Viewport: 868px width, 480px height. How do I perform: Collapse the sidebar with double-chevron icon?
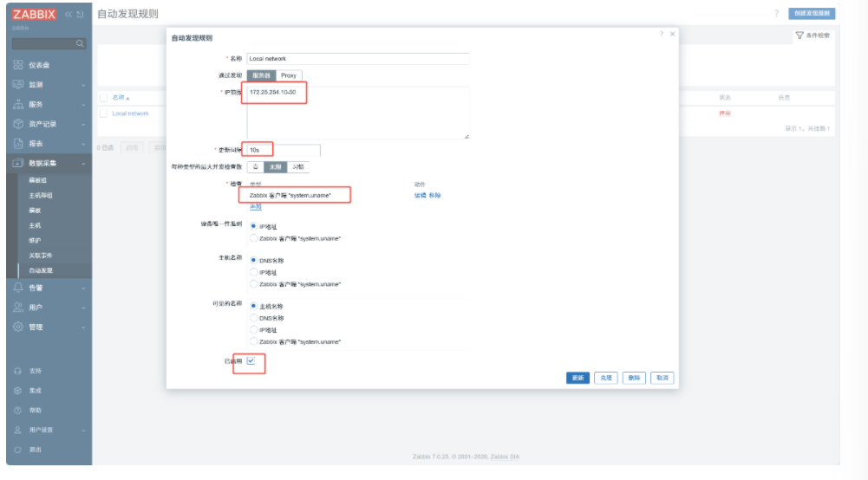(x=69, y=15)
